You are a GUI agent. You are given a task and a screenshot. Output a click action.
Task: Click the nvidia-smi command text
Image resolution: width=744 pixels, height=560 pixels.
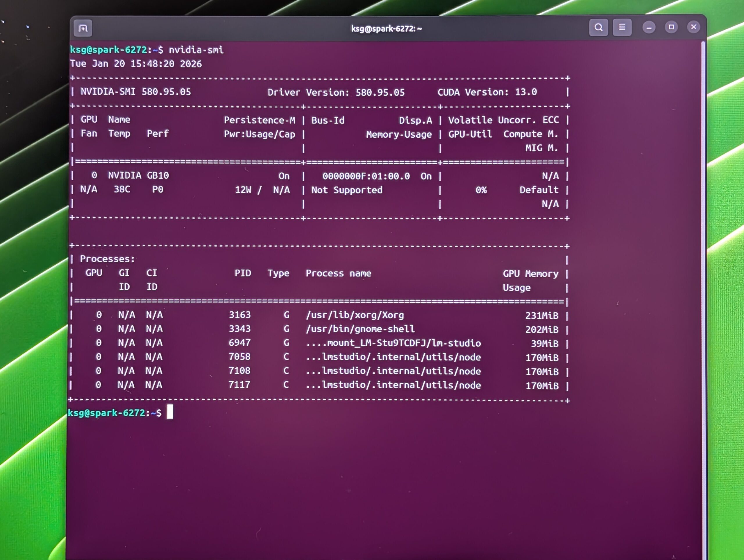(196, 50)
